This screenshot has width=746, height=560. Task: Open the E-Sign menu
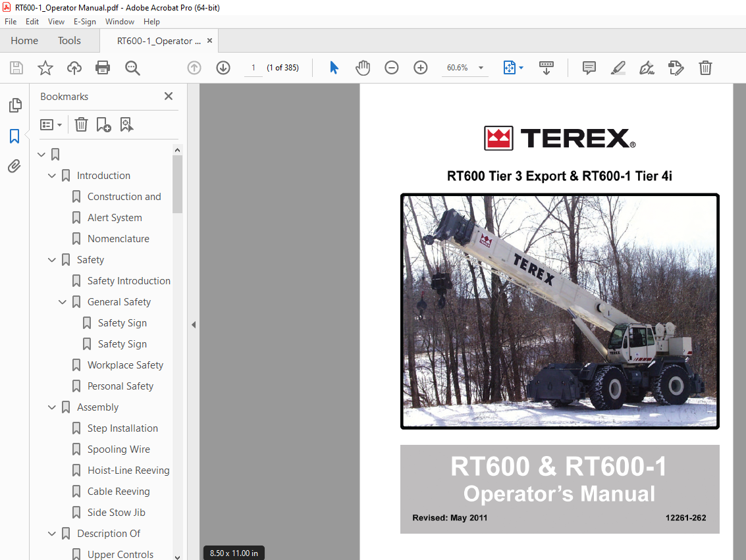(x=85, y=22)
